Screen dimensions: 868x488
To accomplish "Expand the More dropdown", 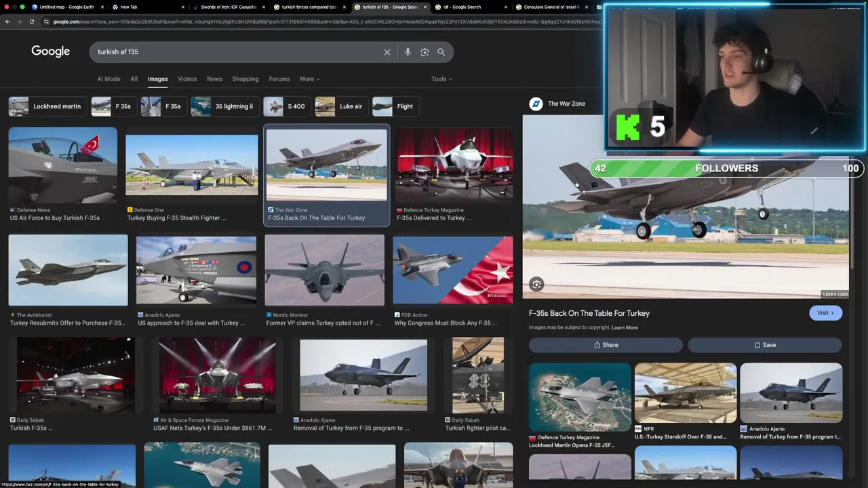I will 309,79.
